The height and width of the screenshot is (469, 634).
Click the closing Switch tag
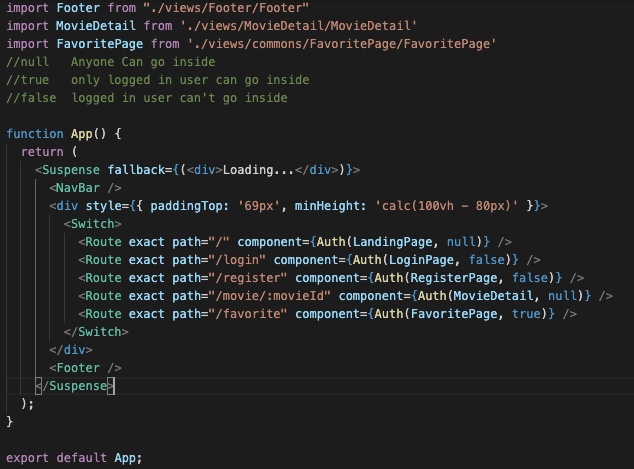point(96,332)
